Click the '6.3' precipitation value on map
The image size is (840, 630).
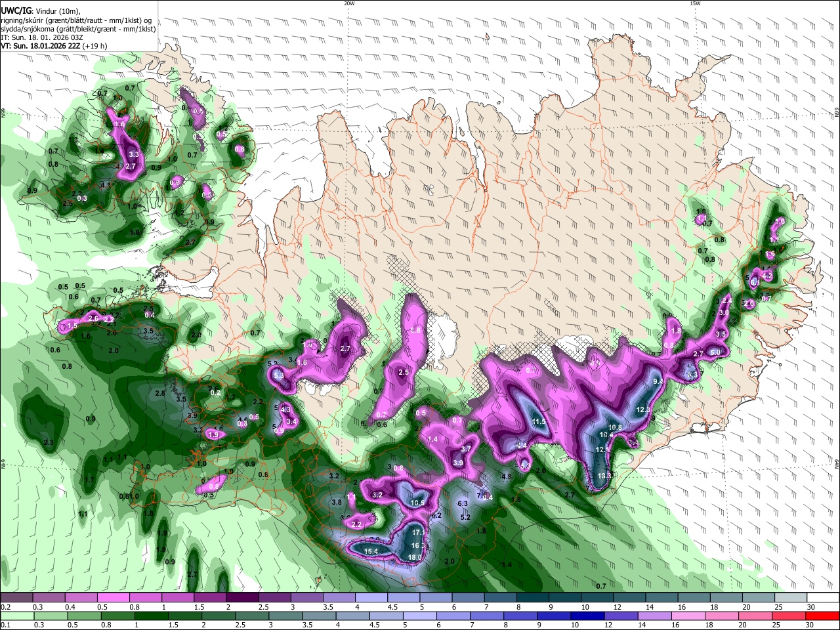(x=462, y=503)
